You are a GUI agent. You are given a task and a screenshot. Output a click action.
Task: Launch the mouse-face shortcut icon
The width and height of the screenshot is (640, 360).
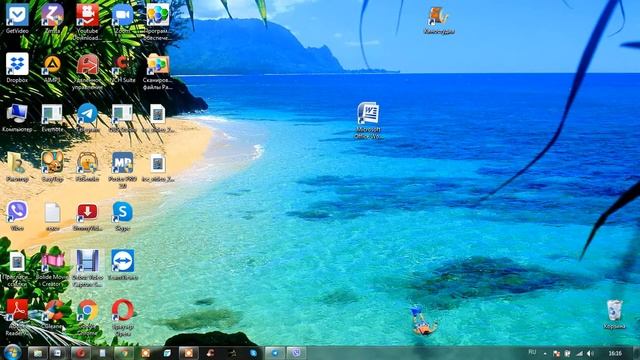point(52,162)
